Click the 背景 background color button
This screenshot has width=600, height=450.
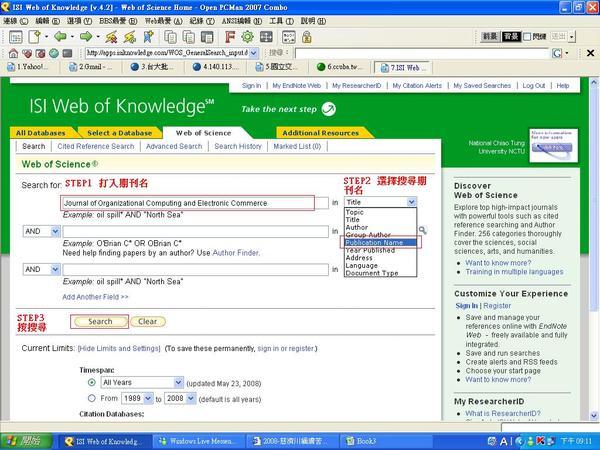(x=511, y=37)
